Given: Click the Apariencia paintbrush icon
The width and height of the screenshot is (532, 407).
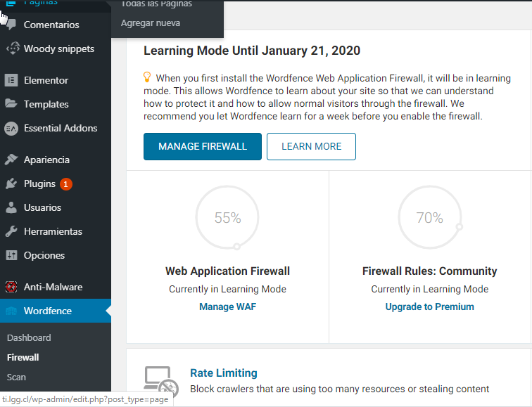Looking at the screenshot, I should (11, 160).
